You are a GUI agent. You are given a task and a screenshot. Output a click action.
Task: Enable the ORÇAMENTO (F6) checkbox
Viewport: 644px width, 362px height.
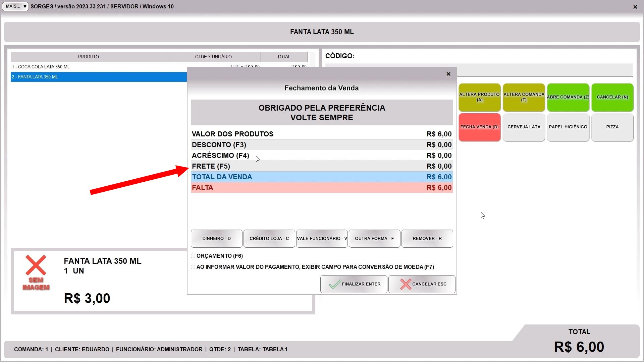[x=193, y=256]
